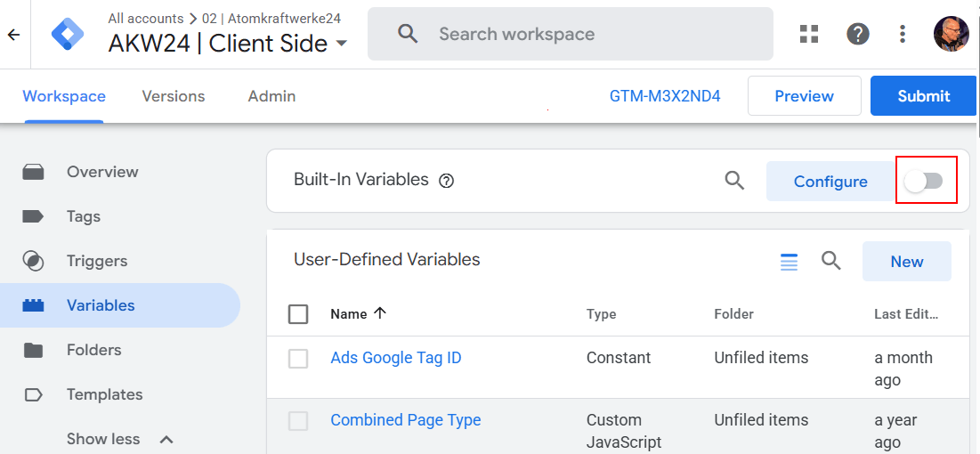The image size is (980, 454).
Task: Click the Preview button
Action: 805,95
